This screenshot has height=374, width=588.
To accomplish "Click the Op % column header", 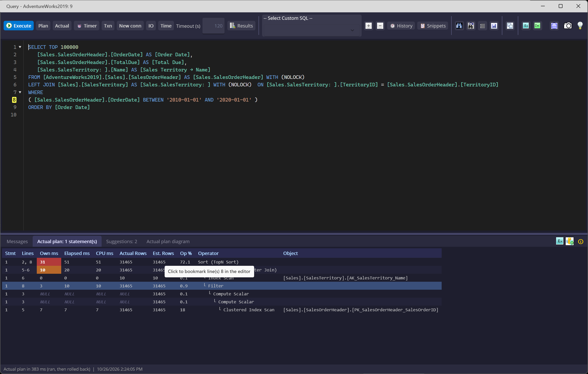I will (x=186, y=253).
